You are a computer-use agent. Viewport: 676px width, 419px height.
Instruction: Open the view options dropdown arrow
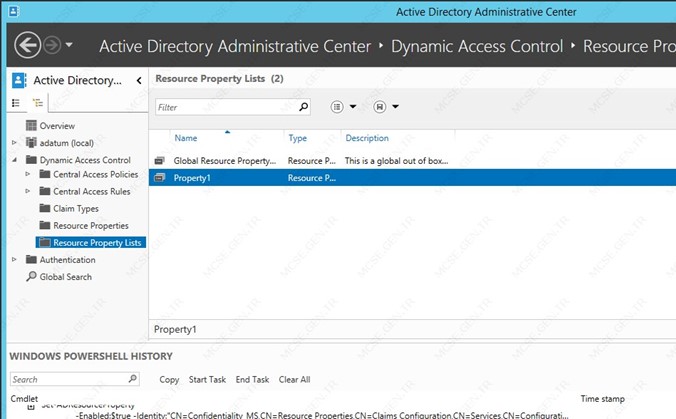[353, 106]
